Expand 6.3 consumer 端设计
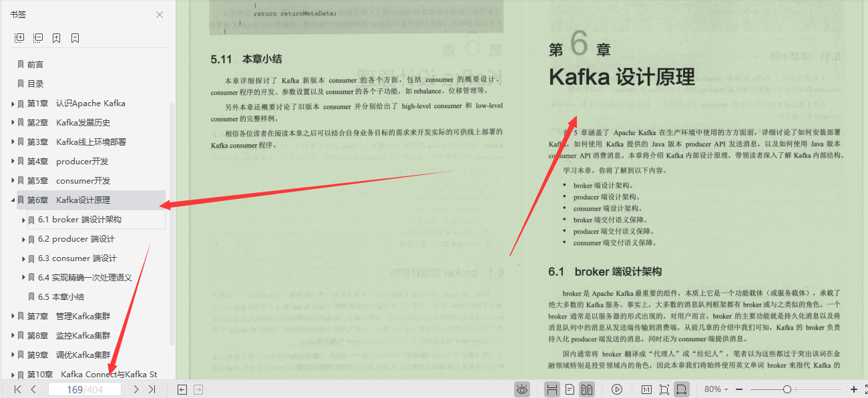The image size is (868, 398). 23,258
